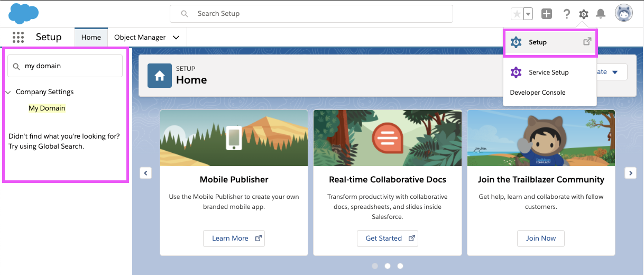Select the second carousel indicator dot
The width and height of the screenshot is (644, 275).
[388, 266]
